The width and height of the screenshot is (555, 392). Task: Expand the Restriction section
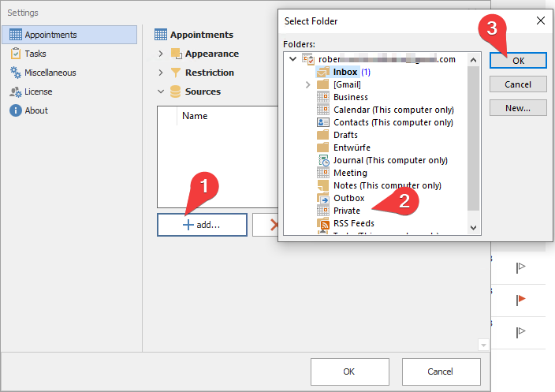point(161,73)
